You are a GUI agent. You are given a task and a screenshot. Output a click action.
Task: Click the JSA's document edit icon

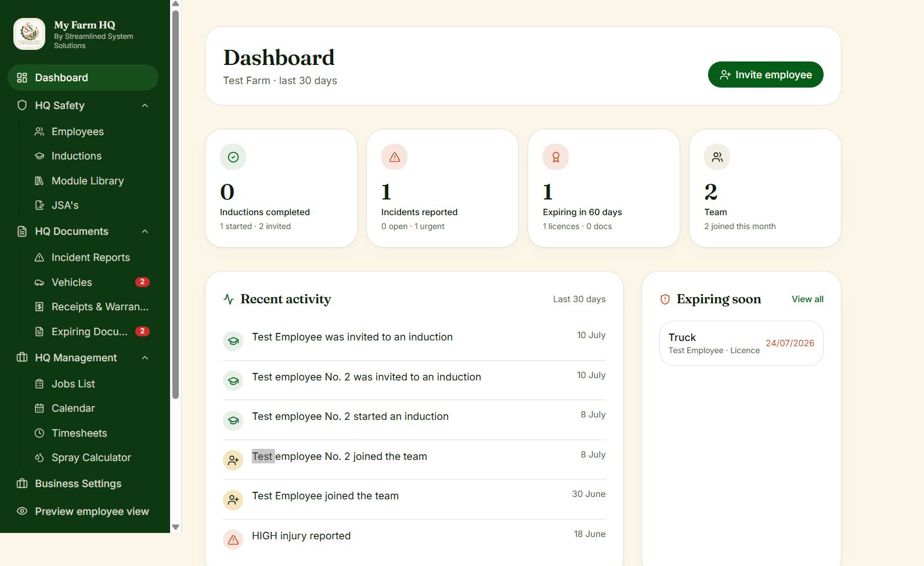[x=39, y=205]
